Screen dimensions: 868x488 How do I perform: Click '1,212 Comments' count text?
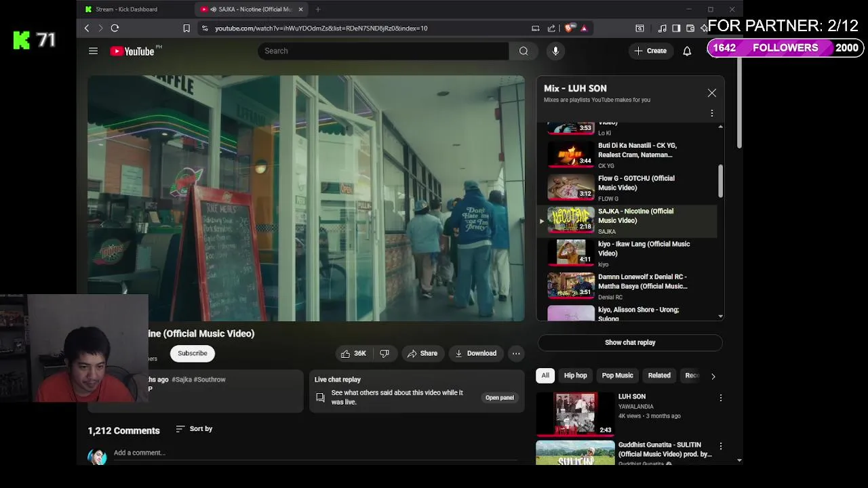(123, 430)
